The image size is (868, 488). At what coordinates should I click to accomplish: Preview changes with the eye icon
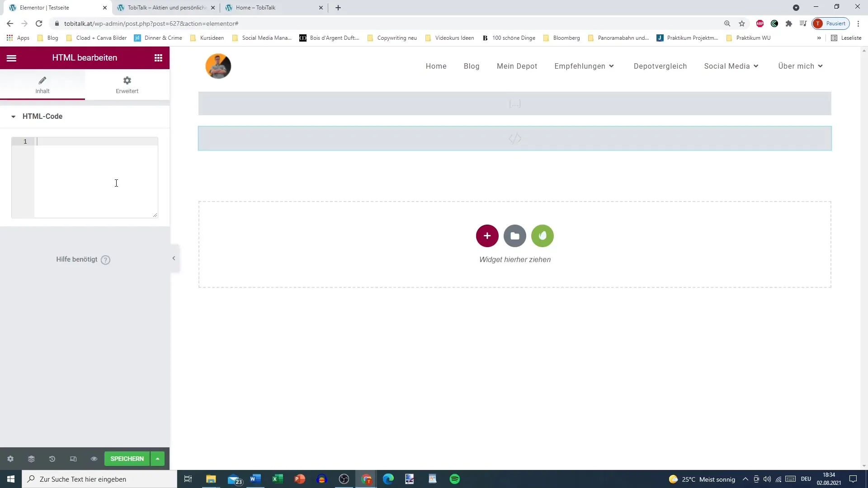(x=94, y=459)
